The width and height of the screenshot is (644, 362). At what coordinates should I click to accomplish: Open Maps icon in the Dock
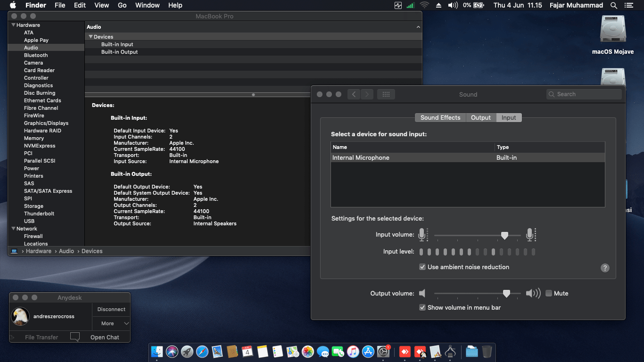pos(293,352)
